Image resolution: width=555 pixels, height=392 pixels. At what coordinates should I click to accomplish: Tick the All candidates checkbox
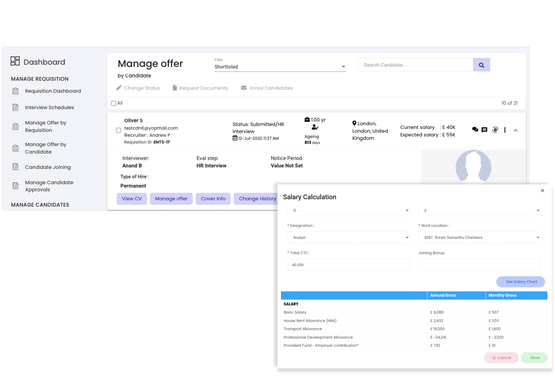point(114,103)
